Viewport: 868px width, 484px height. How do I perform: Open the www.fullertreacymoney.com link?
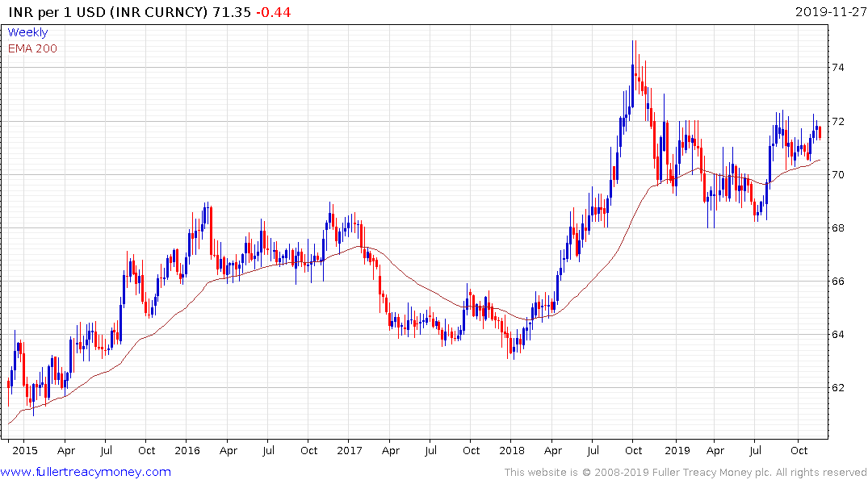86,472
